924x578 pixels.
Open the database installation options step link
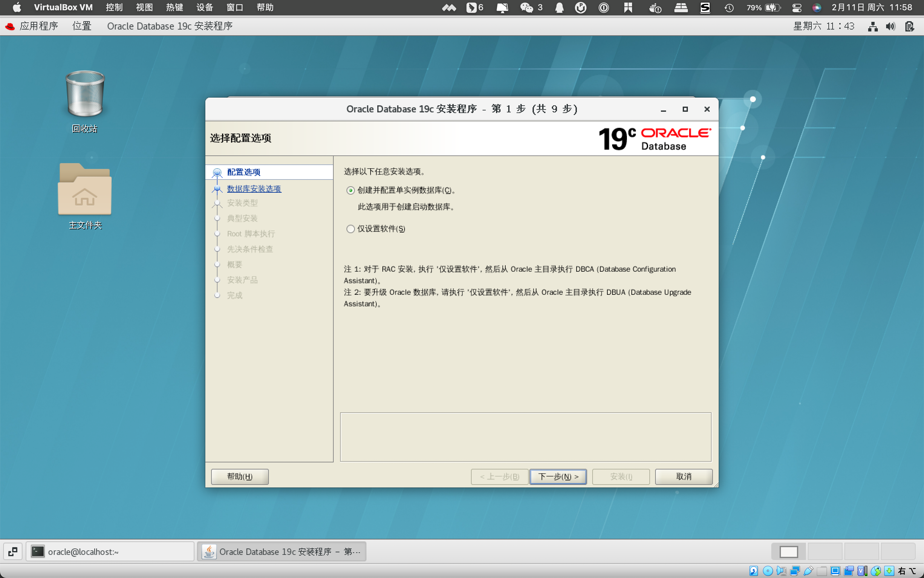pyautogui.click(x=254, y=188)
